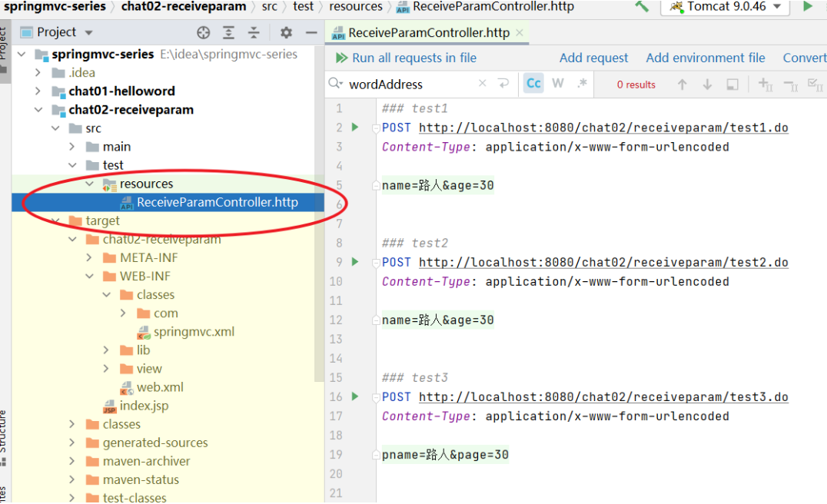Click the Locate/Select Opened File target icon

point(203,32)
